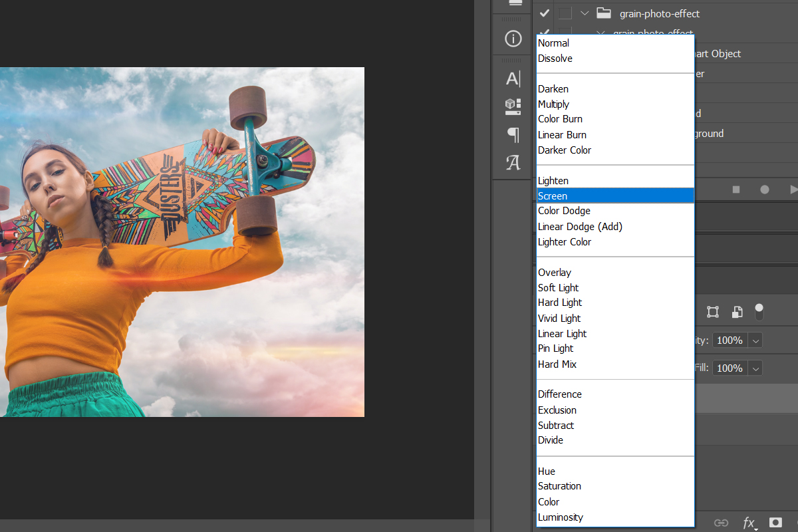Collapse the grain-photo-effect folder chevron

[585, 13]
